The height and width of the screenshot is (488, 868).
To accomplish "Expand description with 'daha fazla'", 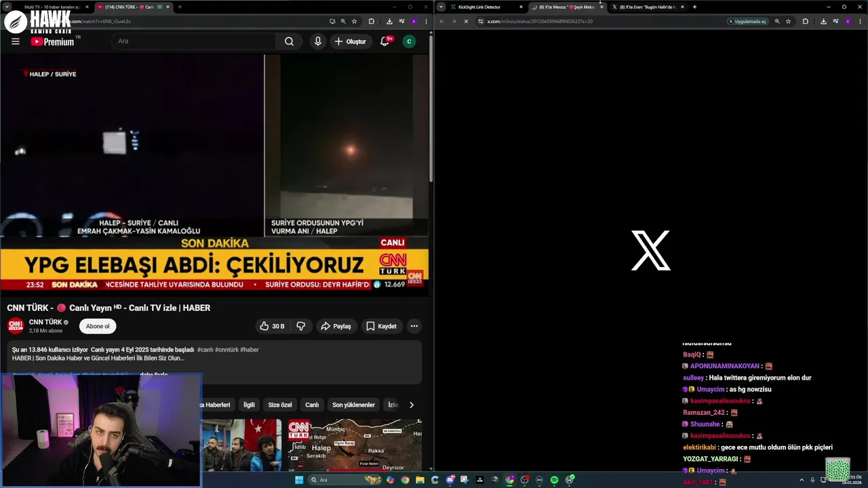I will click(x=154, y=375).
